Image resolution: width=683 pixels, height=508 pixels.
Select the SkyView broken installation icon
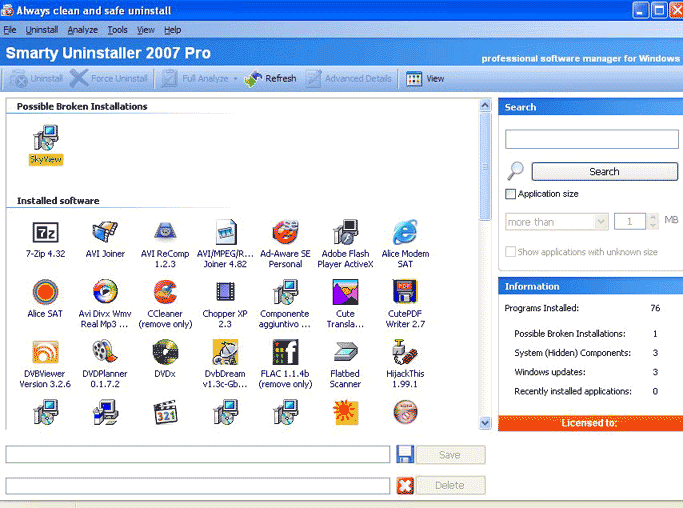(46, 139)
